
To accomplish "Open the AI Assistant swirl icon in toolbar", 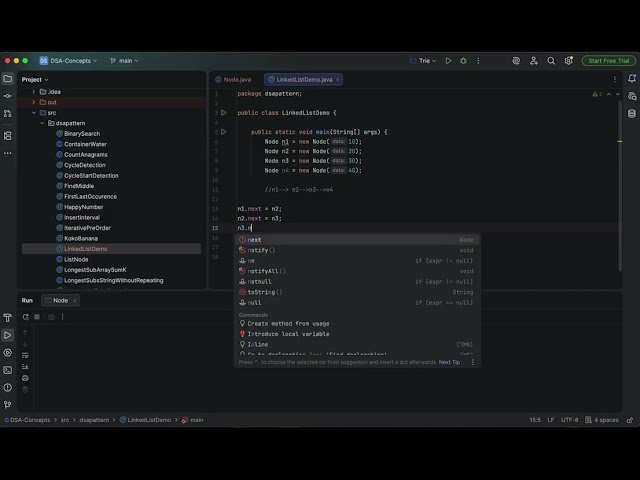I will (516, 61).
